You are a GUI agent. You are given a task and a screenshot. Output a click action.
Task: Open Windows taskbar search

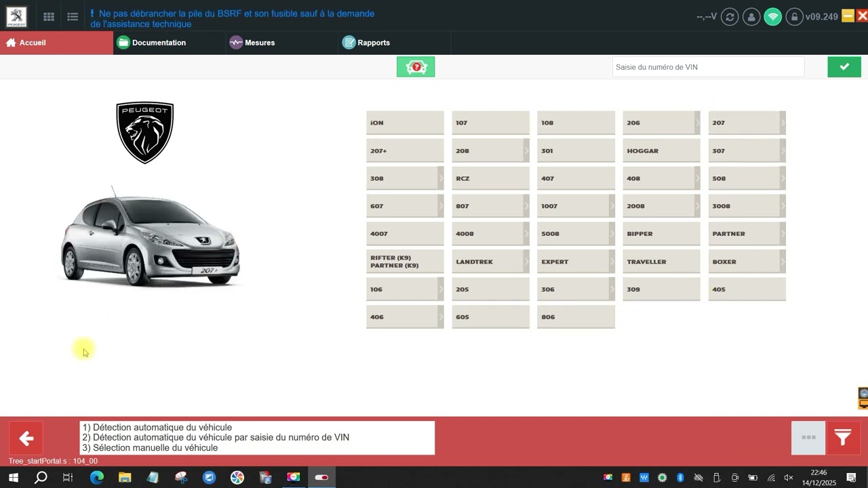coord(41,478)
